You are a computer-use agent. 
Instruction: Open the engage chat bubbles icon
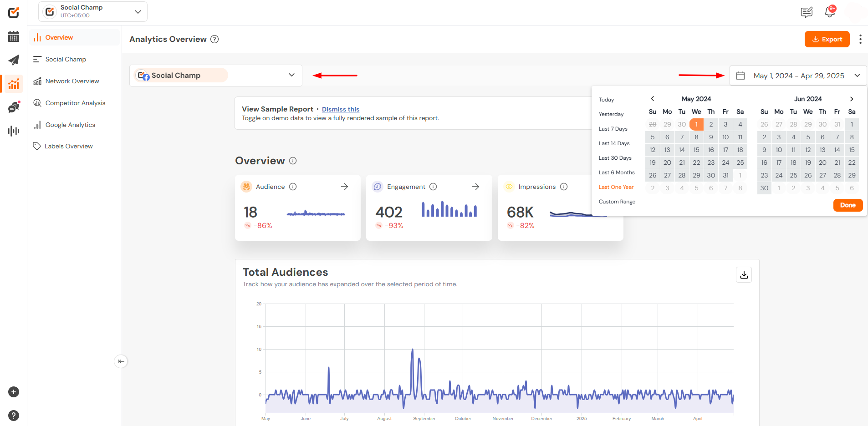point(14,107)
